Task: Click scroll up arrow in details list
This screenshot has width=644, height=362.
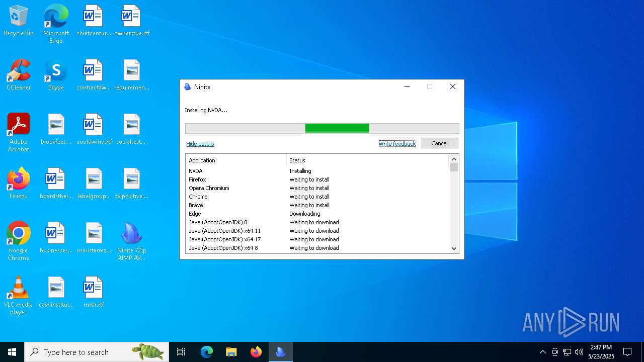Action: coord(454,159)
